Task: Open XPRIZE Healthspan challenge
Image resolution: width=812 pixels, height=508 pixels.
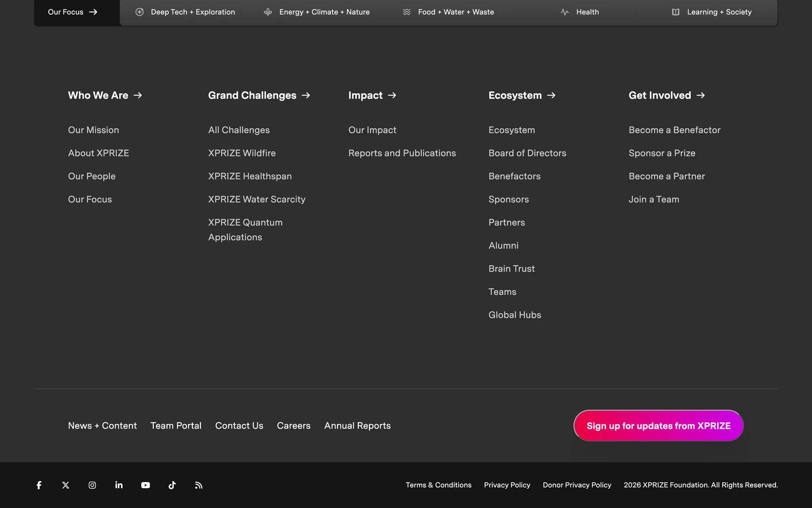Action: 250,176
